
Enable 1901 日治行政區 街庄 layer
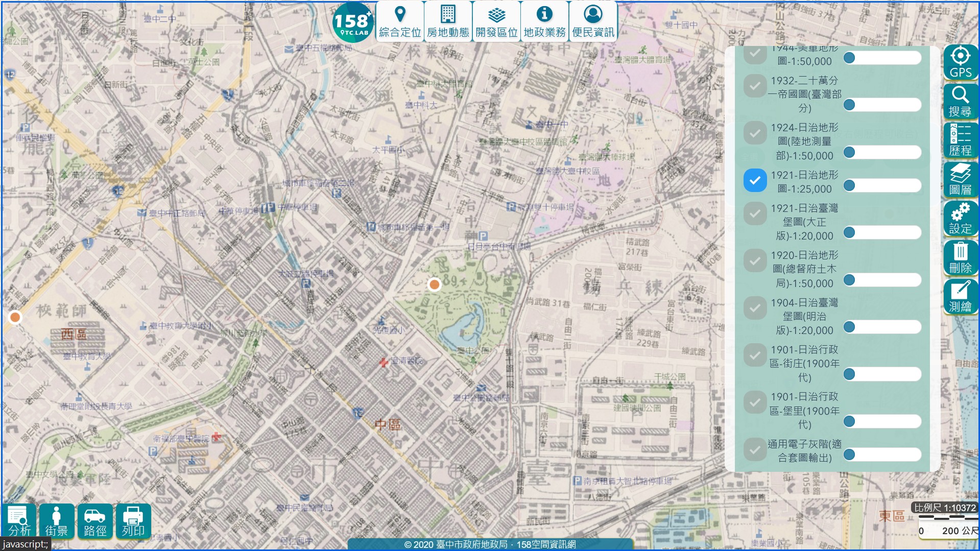(755, 355)
